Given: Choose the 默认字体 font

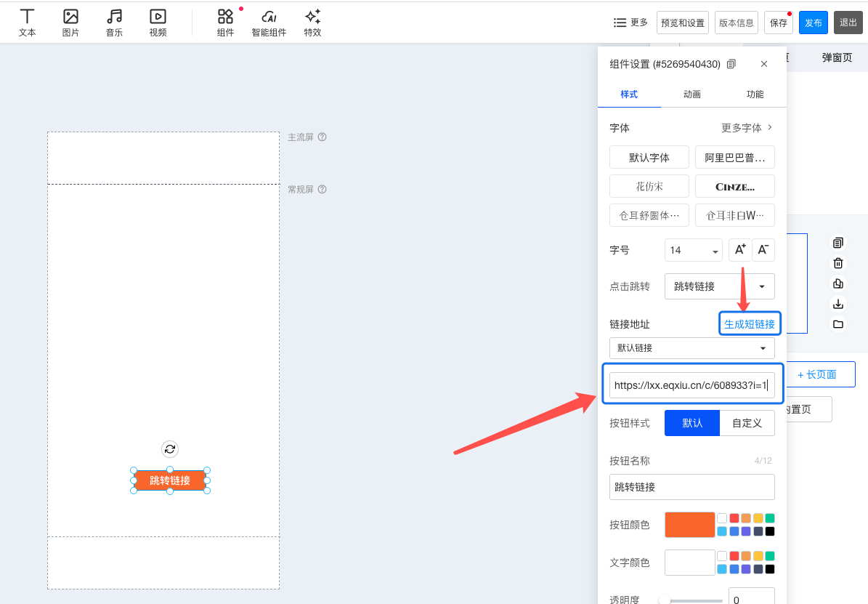Looking at the screenshot, I should [x=649, y=158].
